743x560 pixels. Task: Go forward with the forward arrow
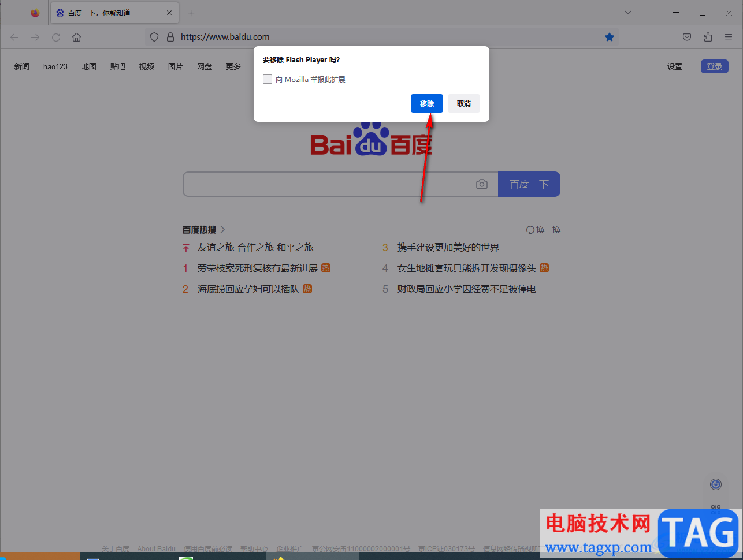tap(35, 37)
